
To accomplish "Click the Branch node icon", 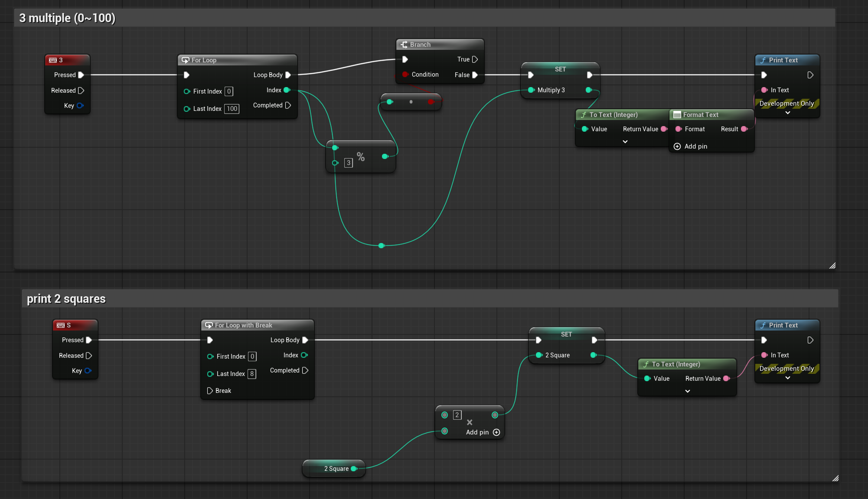I will 404,45.
